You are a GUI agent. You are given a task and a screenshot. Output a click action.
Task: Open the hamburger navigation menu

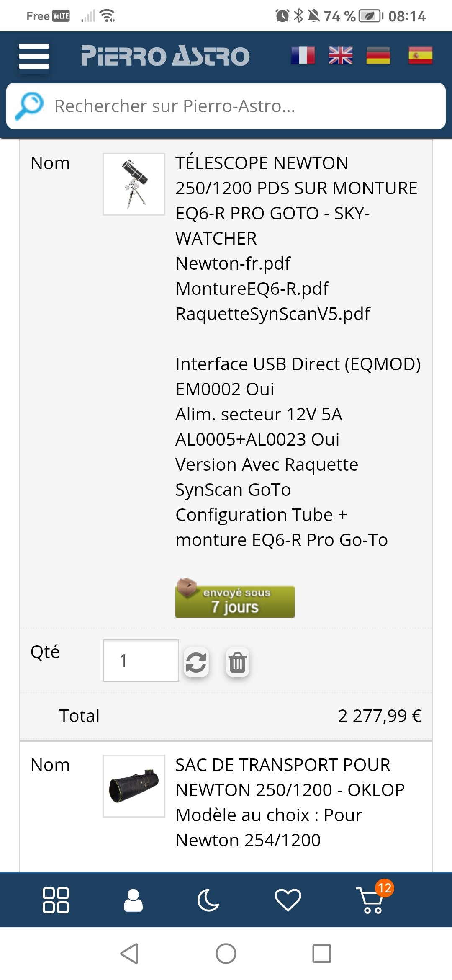(34, 56)
